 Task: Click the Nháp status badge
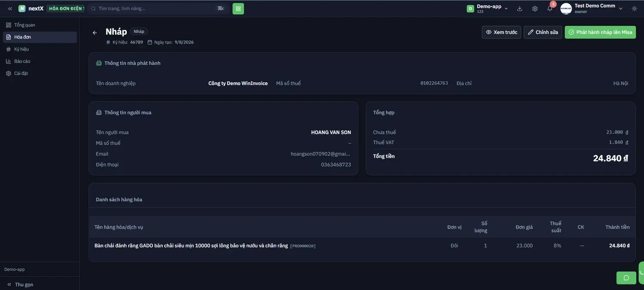click(x=139, y=31)
